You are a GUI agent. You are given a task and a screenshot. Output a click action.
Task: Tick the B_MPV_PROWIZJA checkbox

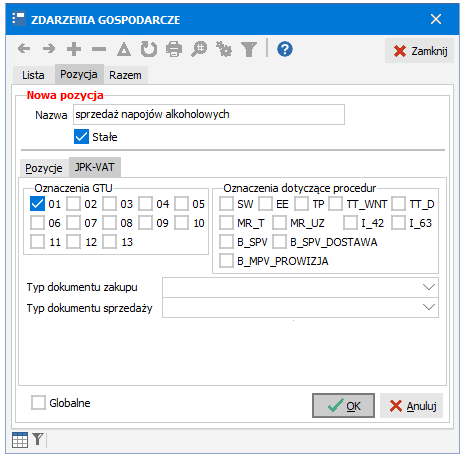pos(226,261)
